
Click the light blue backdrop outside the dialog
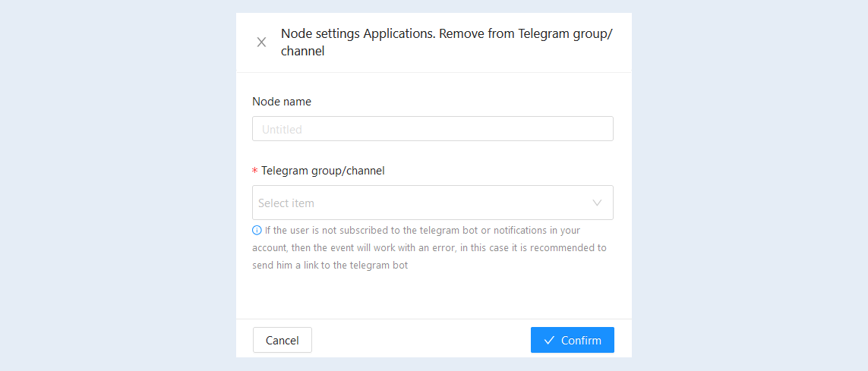coord(118,185)
